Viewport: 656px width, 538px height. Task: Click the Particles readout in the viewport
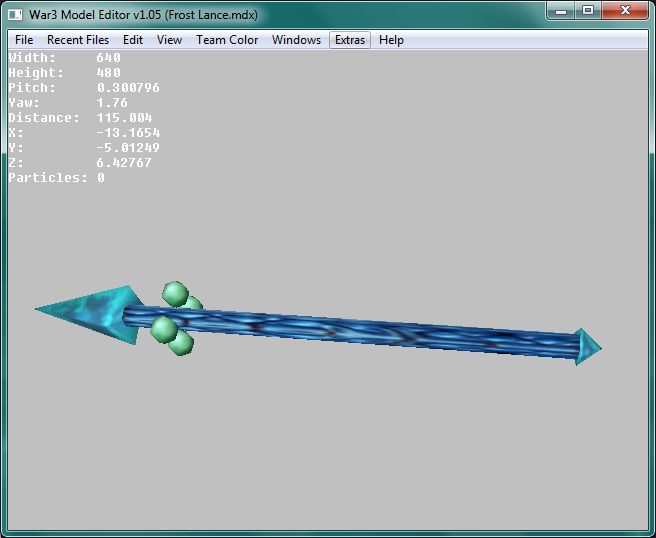(x=56, y=178)
